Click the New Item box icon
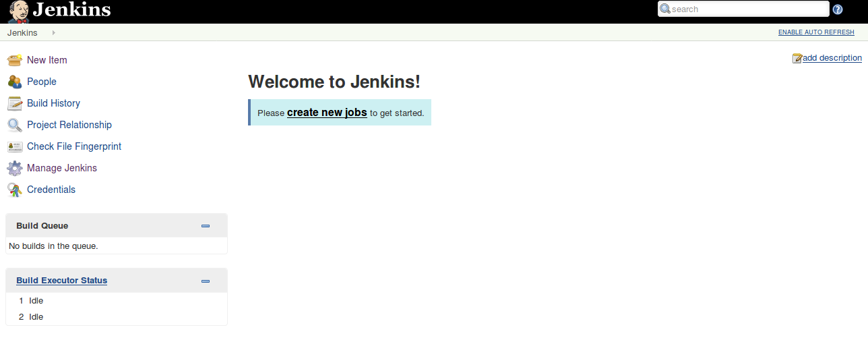This screenshot has height=340, width=868. (x=15, y=60)
